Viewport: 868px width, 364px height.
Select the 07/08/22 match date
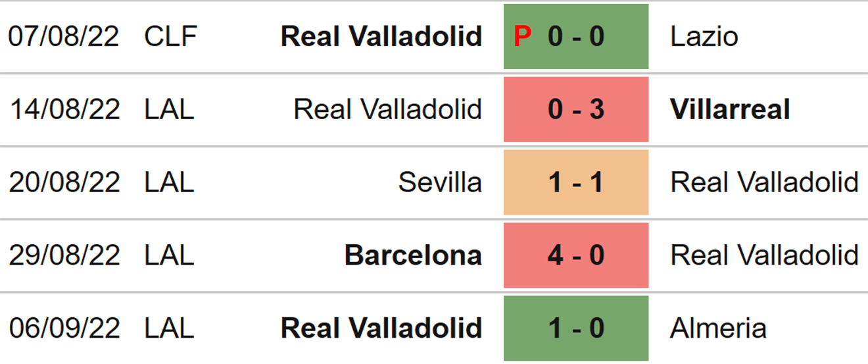[x=64, y=37]
